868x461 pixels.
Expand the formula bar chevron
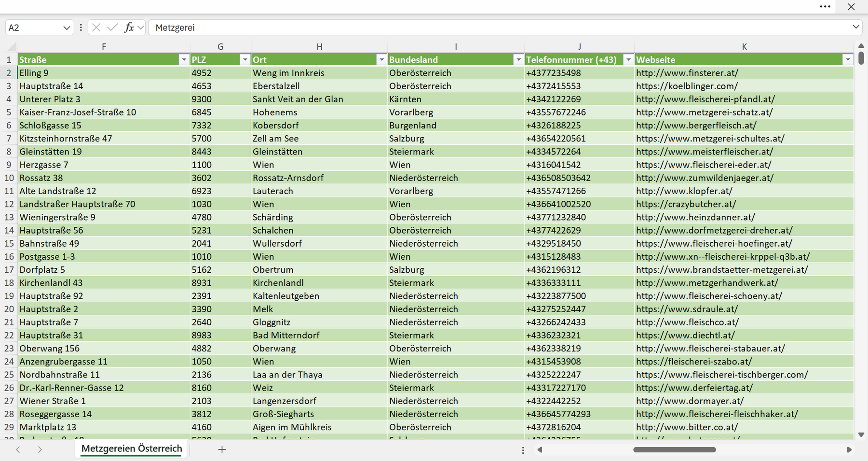pos(856,27)
